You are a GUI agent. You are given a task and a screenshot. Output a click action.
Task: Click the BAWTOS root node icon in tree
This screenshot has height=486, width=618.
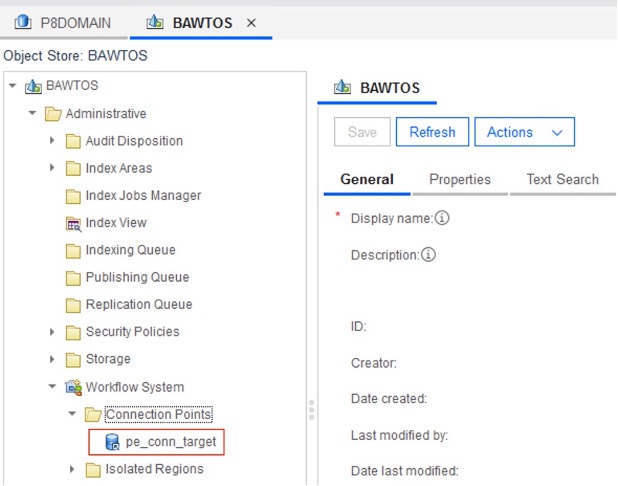click(33, 86)
